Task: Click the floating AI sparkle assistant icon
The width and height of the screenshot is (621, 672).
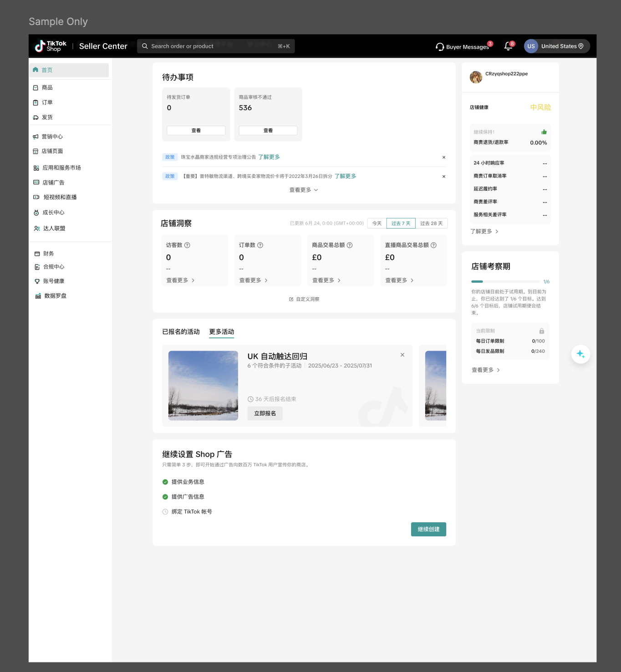Action: (580, 354)
